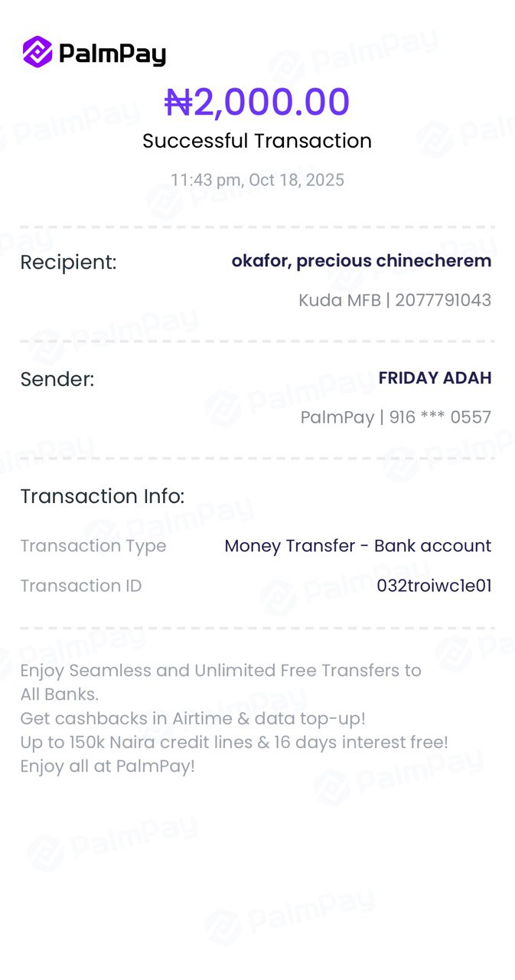Click the PalmPay wordmark in the header

coord(112,53)
